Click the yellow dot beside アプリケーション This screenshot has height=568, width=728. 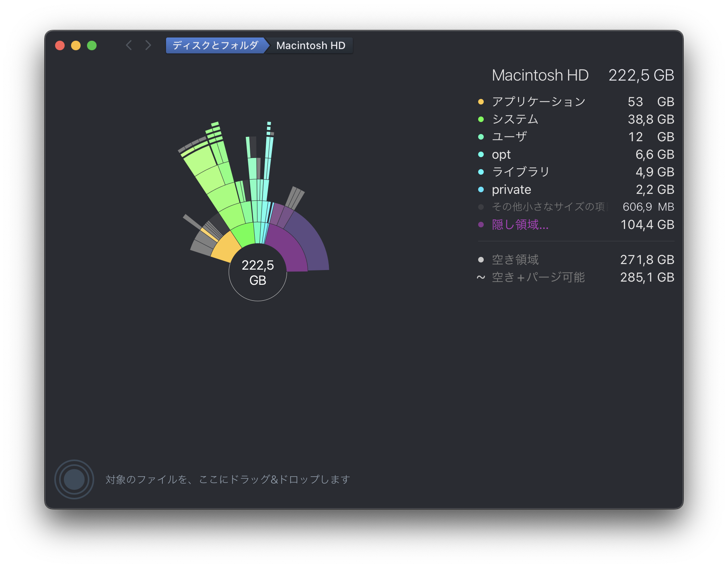(481, 102)
